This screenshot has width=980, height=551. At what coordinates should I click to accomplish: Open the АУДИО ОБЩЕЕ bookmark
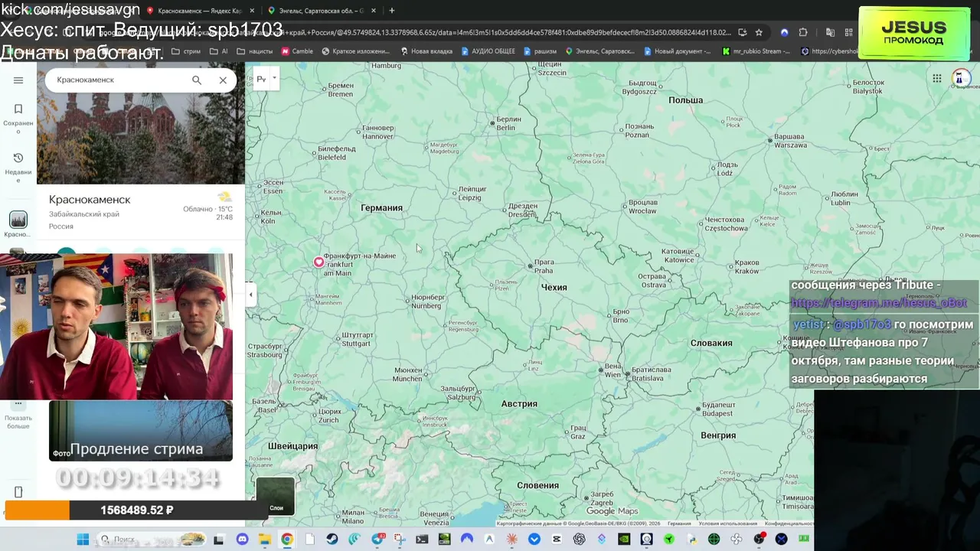tap(488, 51)
